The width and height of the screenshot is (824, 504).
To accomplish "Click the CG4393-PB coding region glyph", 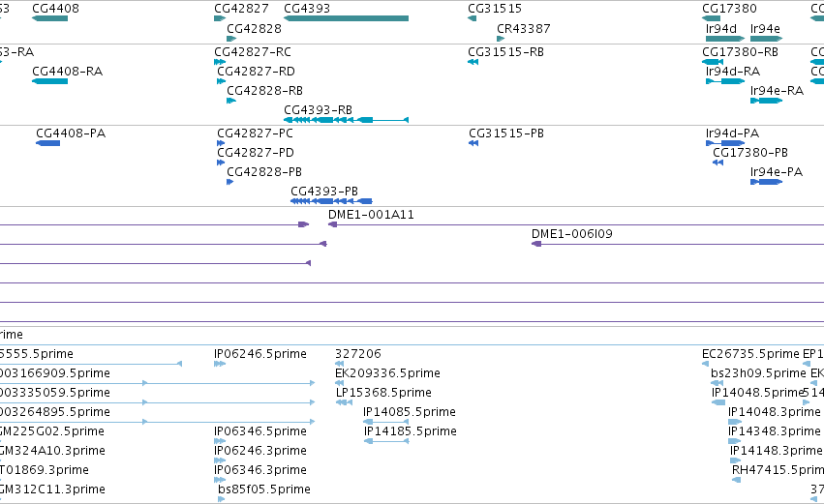I will pos(331,201).
